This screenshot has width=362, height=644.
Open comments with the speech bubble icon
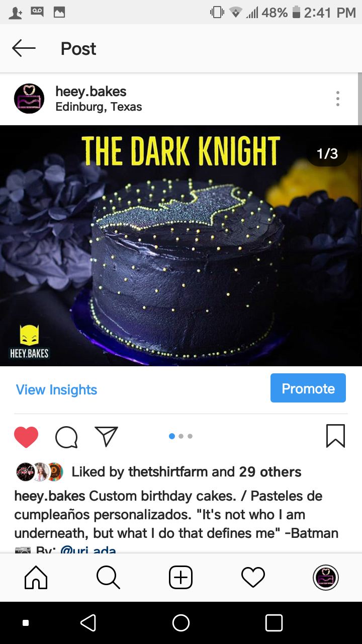coord(66,437)
